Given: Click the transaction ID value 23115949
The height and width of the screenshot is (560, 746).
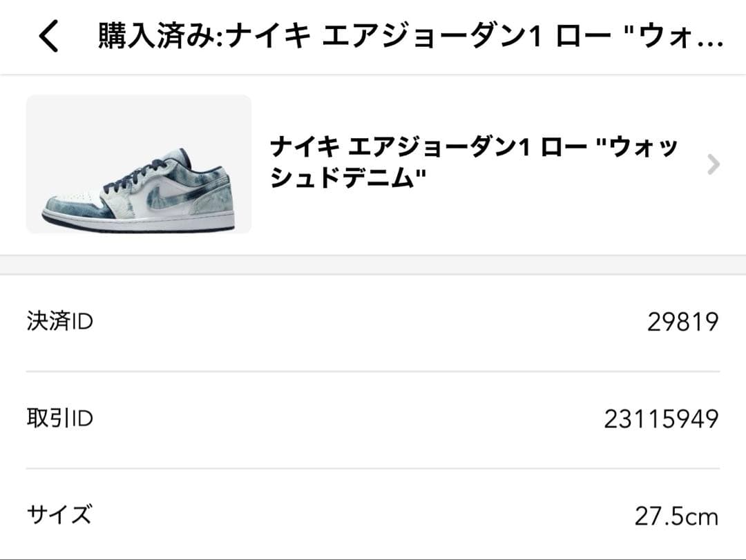Looking at the screenshot, I should coord(661,419).
